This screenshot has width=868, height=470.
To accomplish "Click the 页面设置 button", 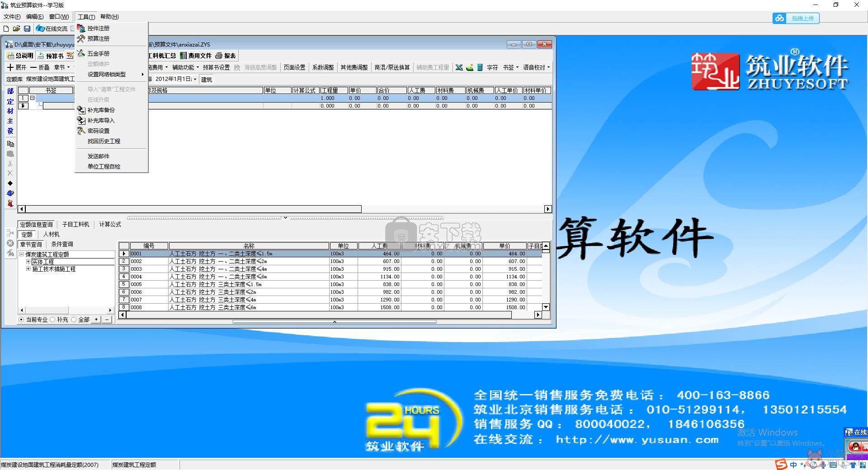I will click(294, 67).
